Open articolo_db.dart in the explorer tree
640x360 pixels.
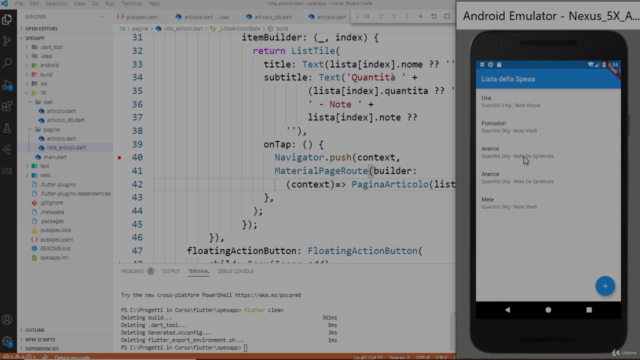(x=65, y=120)
